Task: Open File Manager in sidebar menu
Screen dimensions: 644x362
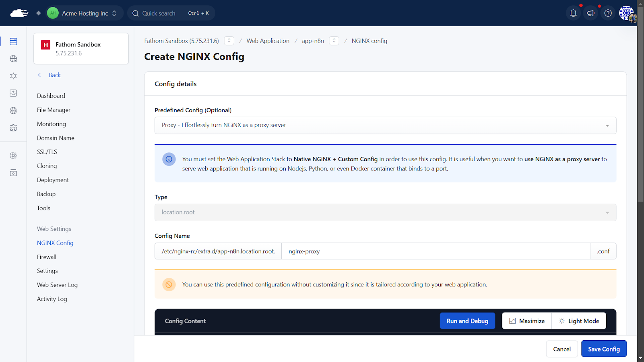Action: click(54, 110)
